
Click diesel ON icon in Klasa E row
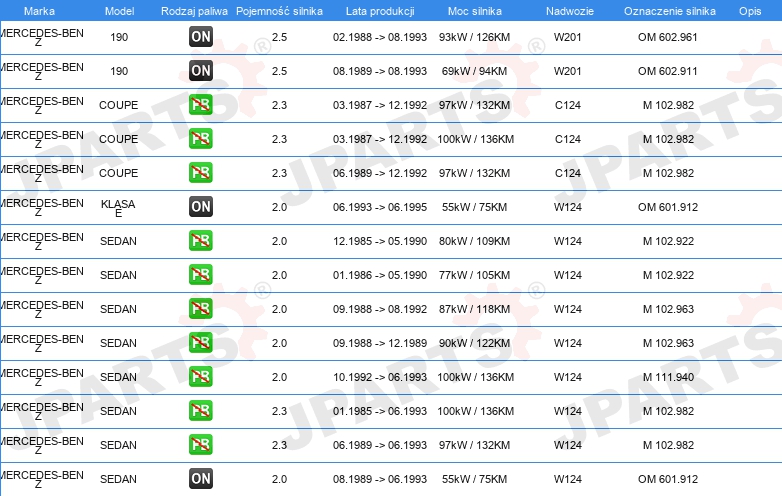[200, 206]
